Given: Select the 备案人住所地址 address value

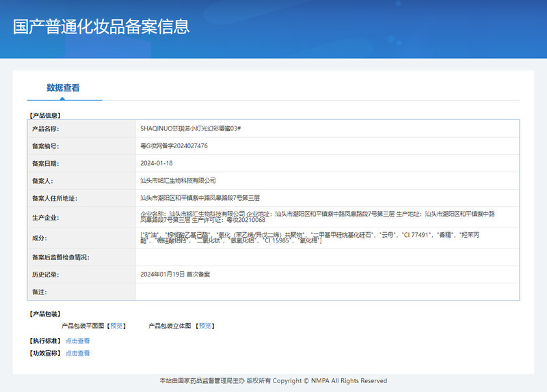Looking at the screenshot, I should (200, 198).
